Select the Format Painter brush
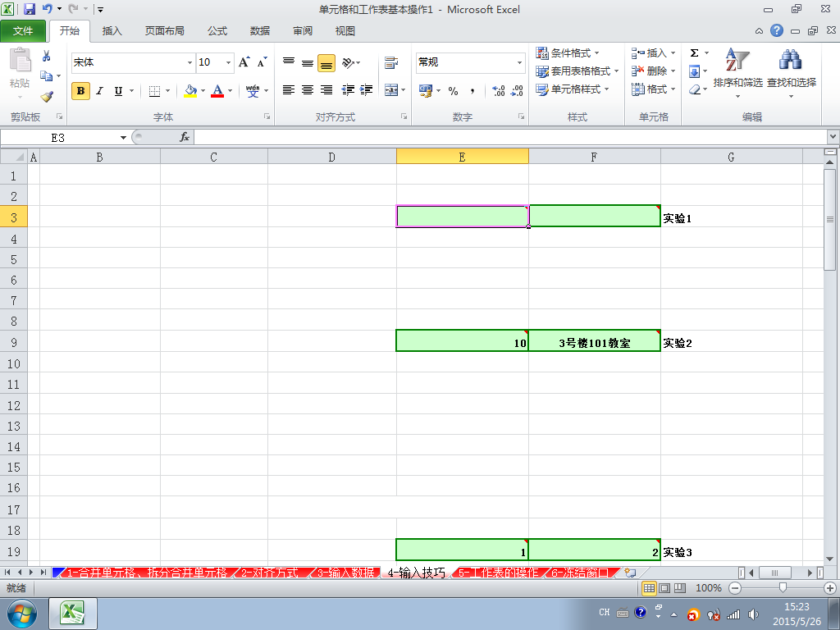Image resolution: width=840 pixels, height=630 pixels. pos(47,97)
